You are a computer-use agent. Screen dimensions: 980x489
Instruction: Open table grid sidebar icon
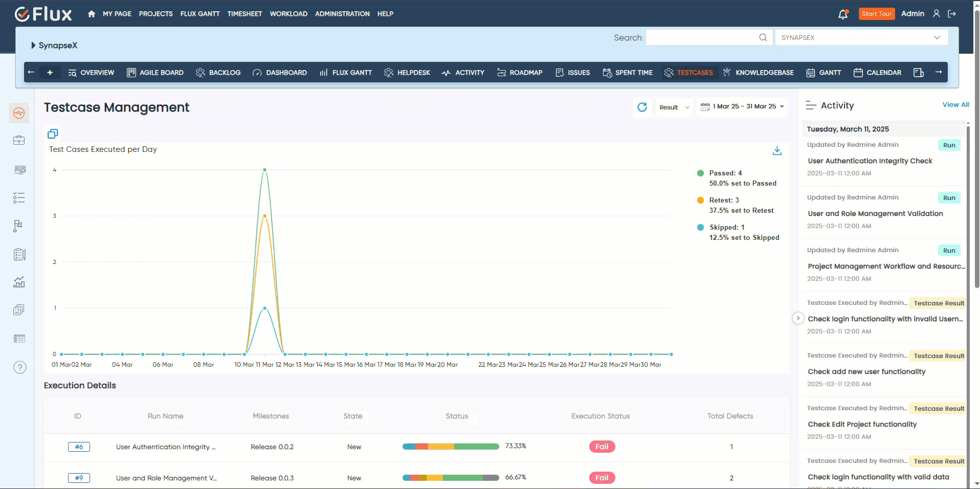tap(19, 339)
